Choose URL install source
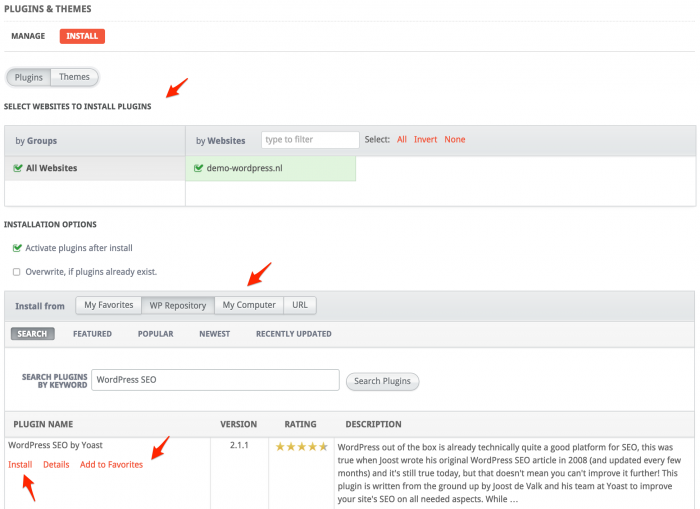 point(300,305)
